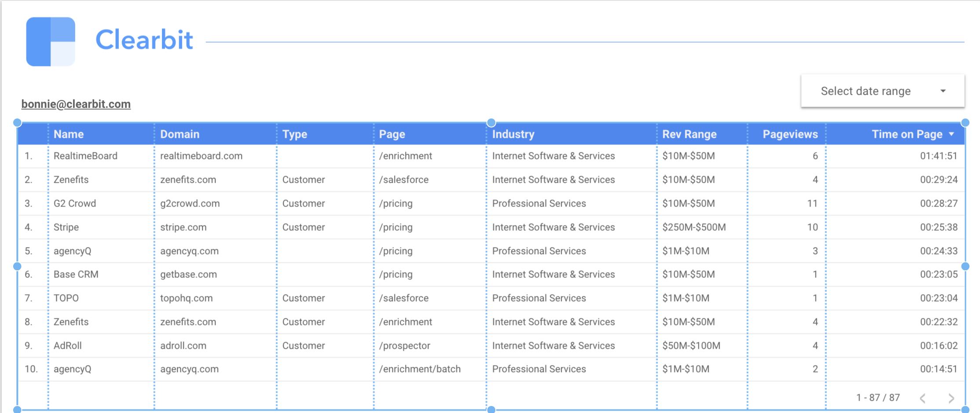
Task: Click $50M-$100M revenue range cell
Action: pyautogui.click(x=691, y=346)
